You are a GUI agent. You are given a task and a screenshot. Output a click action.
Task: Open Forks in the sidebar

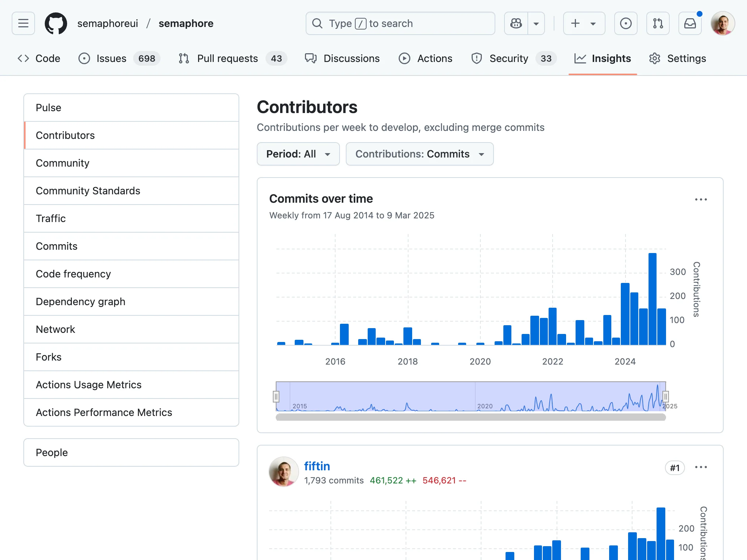pyautogui.click(x=131, y=357)
